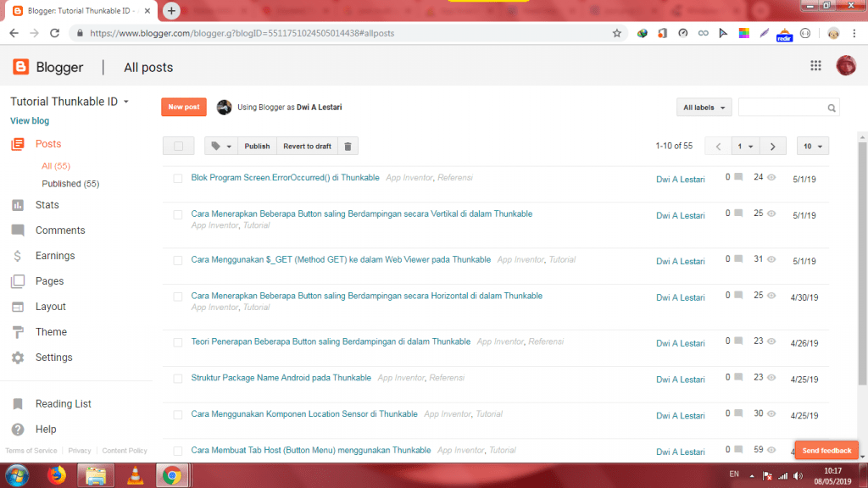
Task: Click the Send feedback button
Action: pos(826,451)
